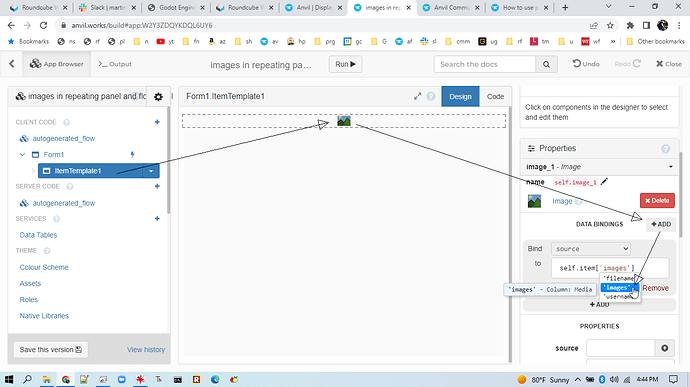Screen dimensions: 690x387
Task: Open designer help question icon
Action: click(x=431, y=96)
